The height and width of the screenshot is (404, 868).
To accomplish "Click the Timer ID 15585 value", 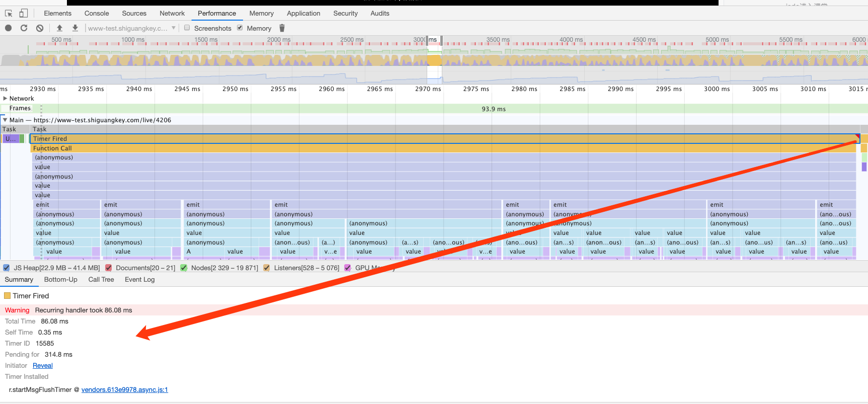I will [x=45, y=344].
